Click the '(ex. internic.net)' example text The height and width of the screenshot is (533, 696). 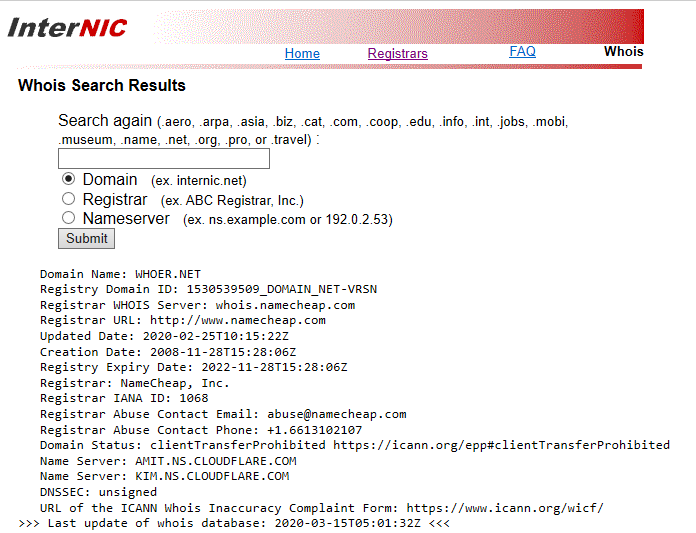[198, 181]
